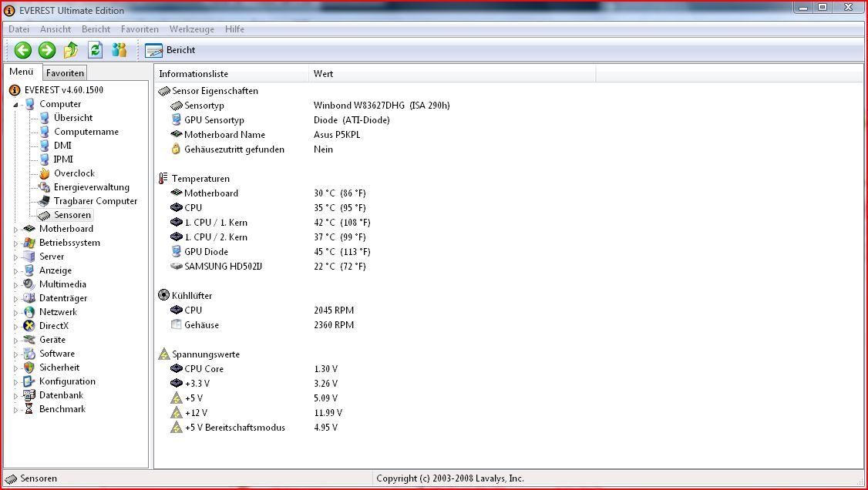Expand the Software tree node
Image resolution: width=868 pixels, height=490 pixels.
tap(15, 354)
